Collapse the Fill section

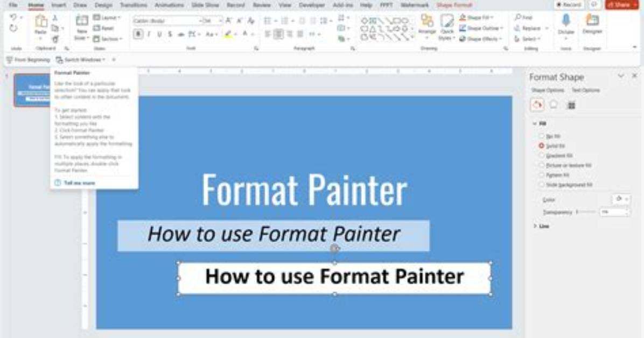point(539,124)
